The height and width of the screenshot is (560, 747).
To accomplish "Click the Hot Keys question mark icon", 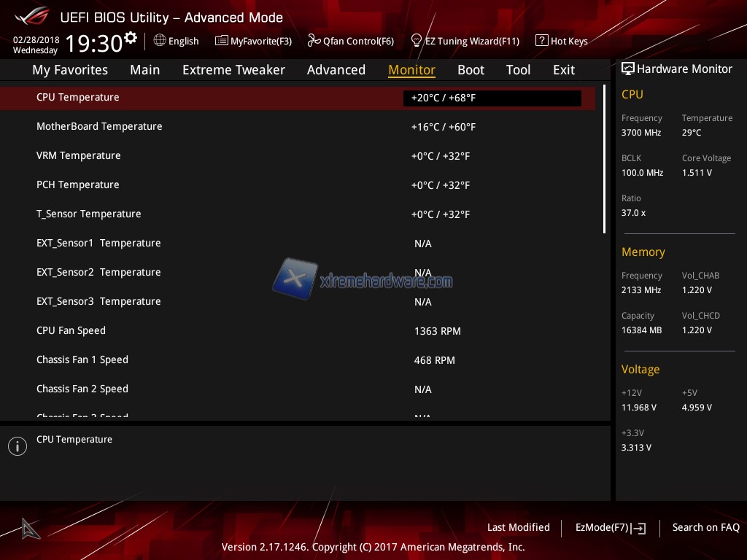I will 541,41.
